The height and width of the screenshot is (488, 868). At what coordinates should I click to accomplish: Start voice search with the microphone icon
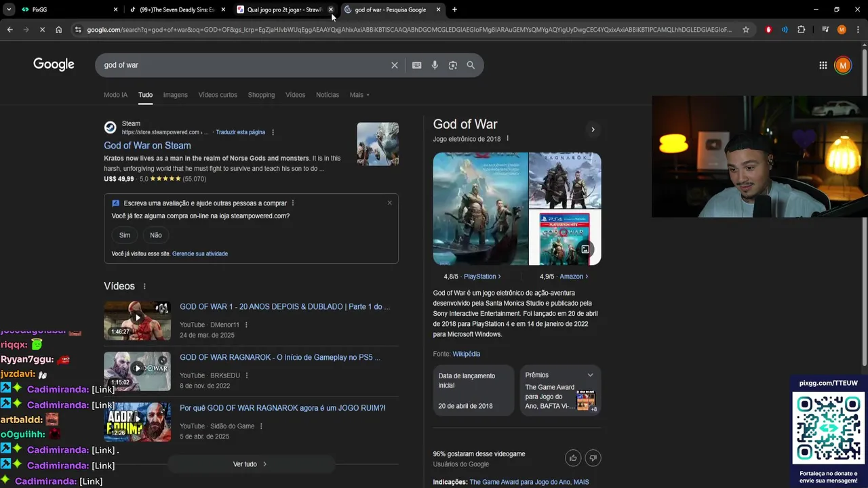435,65
